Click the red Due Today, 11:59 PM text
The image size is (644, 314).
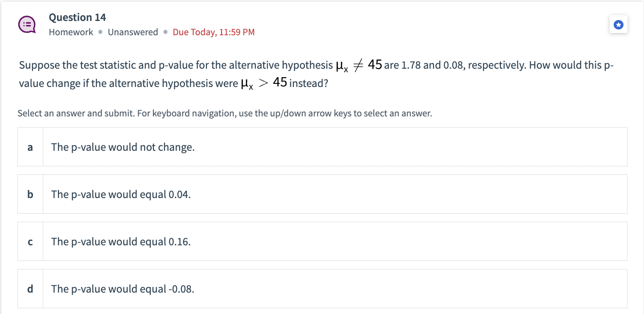tap(214, 32)
